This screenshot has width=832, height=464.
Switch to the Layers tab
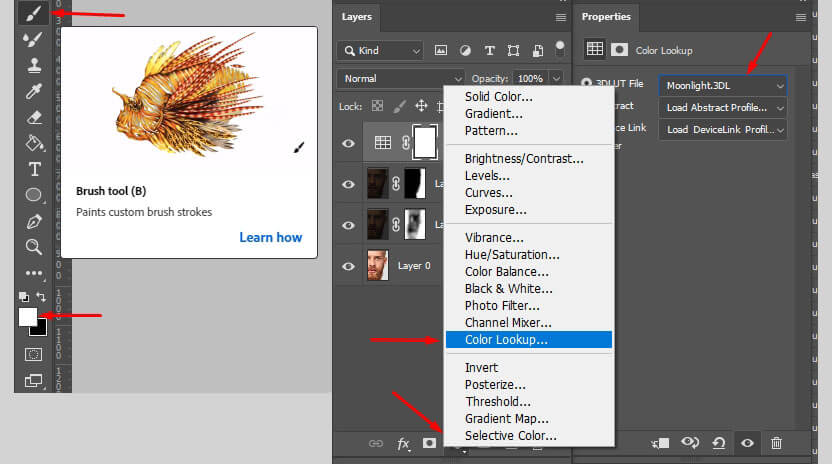[x=357, y=16]
